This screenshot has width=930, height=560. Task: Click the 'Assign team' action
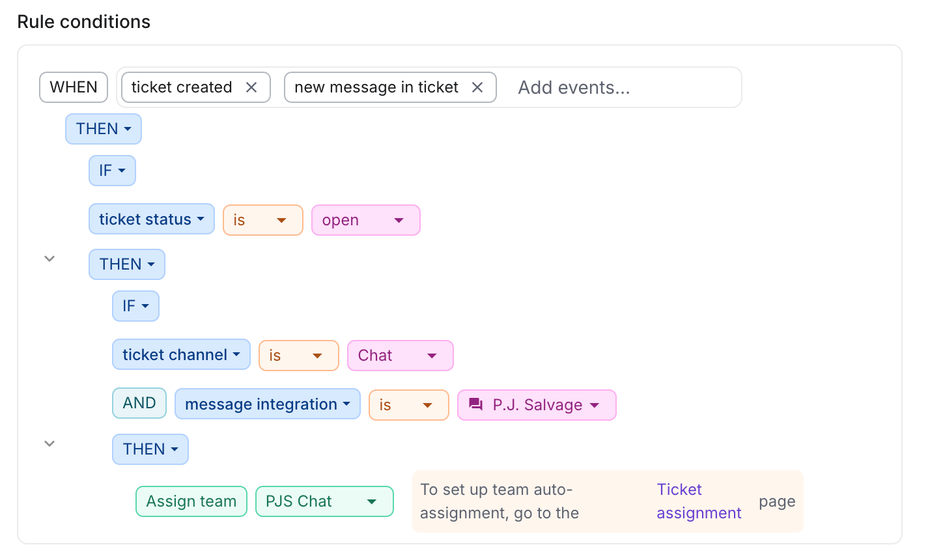click(x=191, y=501)
